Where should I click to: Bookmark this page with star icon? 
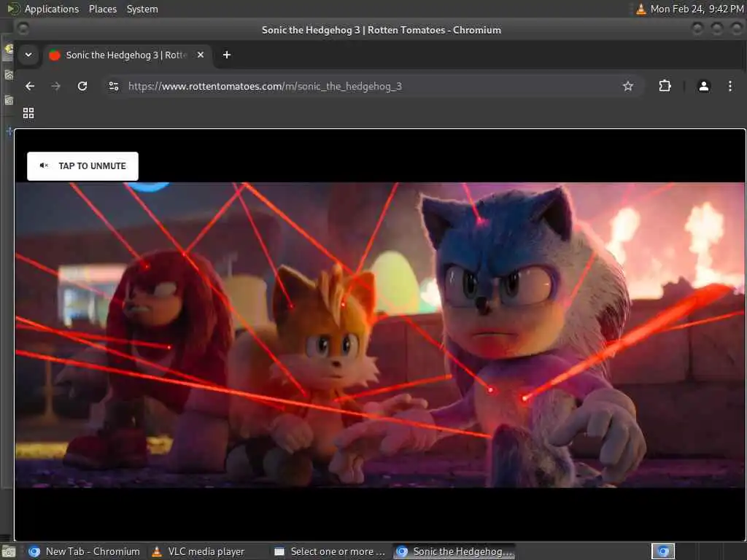click(628, 86)
